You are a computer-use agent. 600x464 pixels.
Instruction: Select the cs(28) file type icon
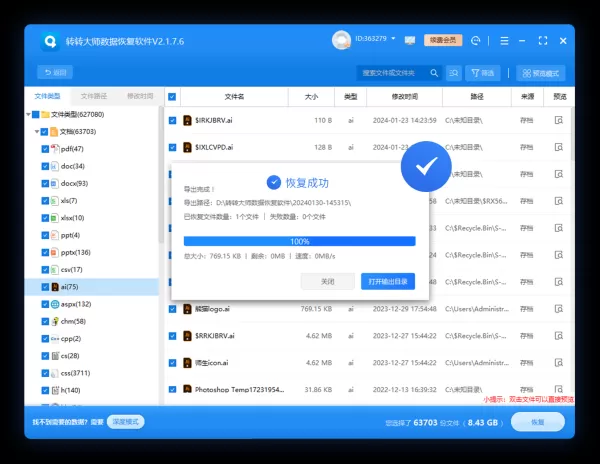[x=55, y=356]
